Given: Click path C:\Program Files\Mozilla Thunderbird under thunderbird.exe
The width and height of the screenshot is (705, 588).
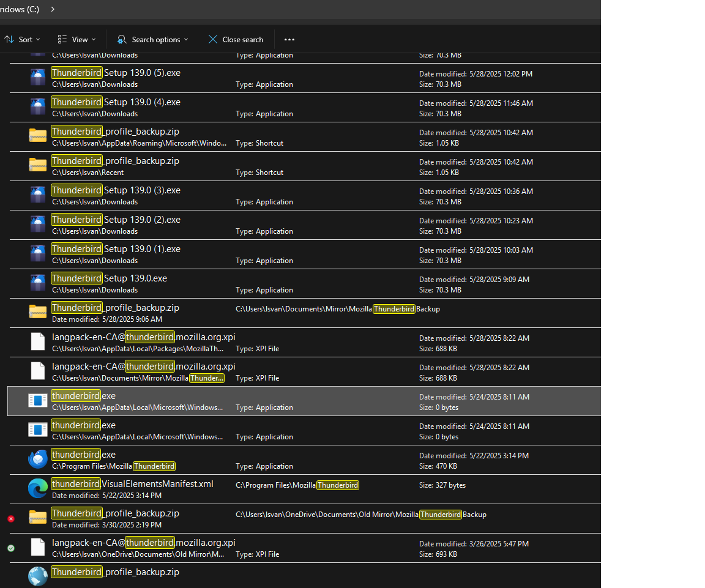Looking at the screenshot, I should pyautogui.click(x=114, y=466).
